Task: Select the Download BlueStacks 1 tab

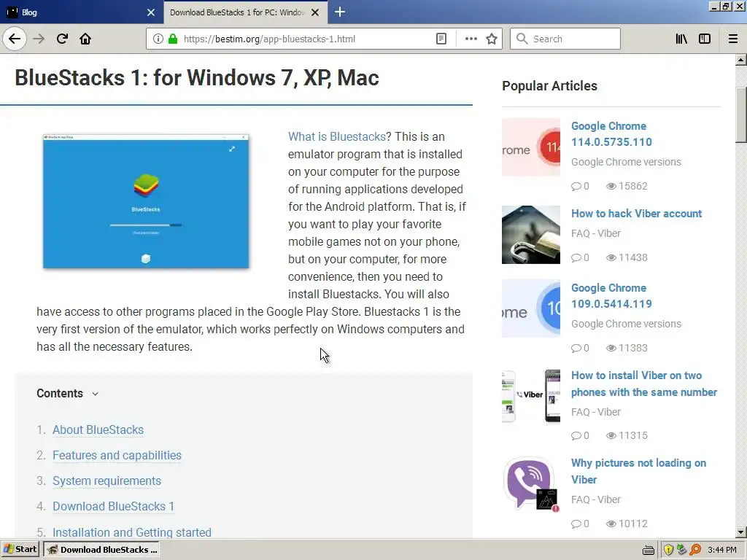Action: point(245,12)
